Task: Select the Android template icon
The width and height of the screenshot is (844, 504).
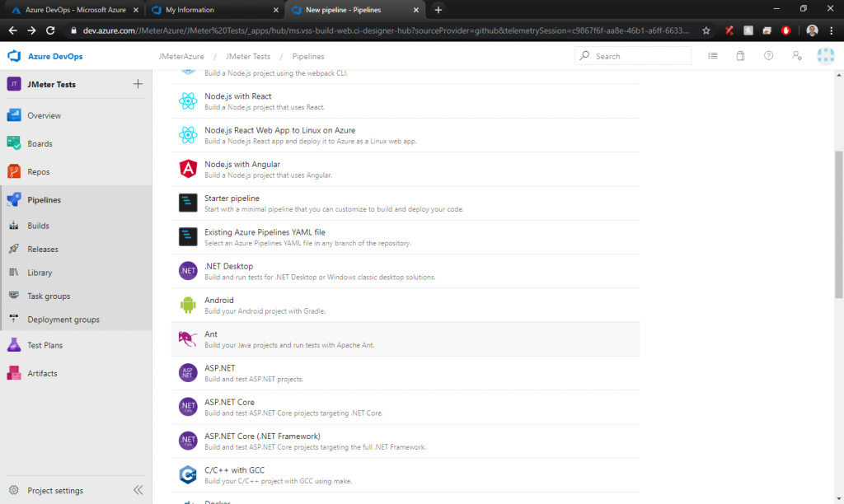Action: [x=188, y=305]
